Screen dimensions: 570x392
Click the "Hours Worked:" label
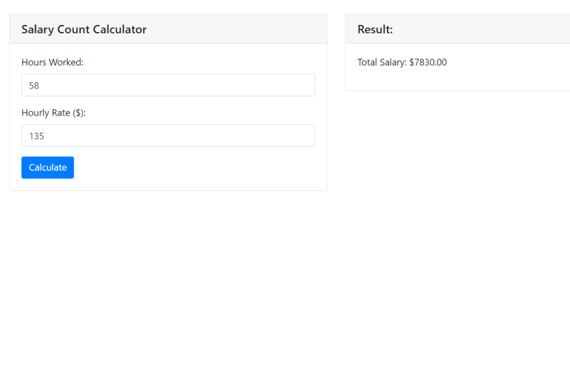point(52,62)
